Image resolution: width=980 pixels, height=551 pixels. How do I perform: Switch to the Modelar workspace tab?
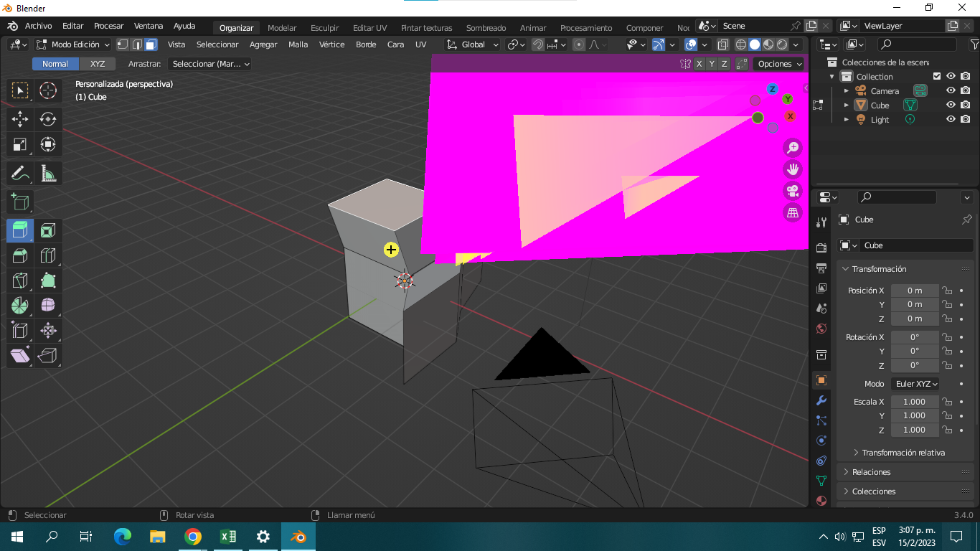coord(282,28)
